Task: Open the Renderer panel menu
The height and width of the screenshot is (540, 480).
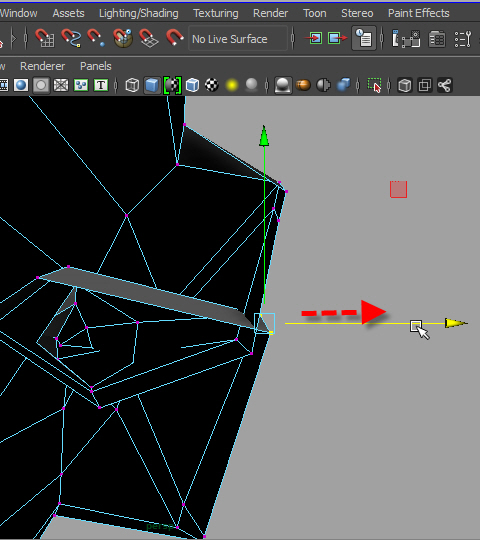Action: [42, 66]
